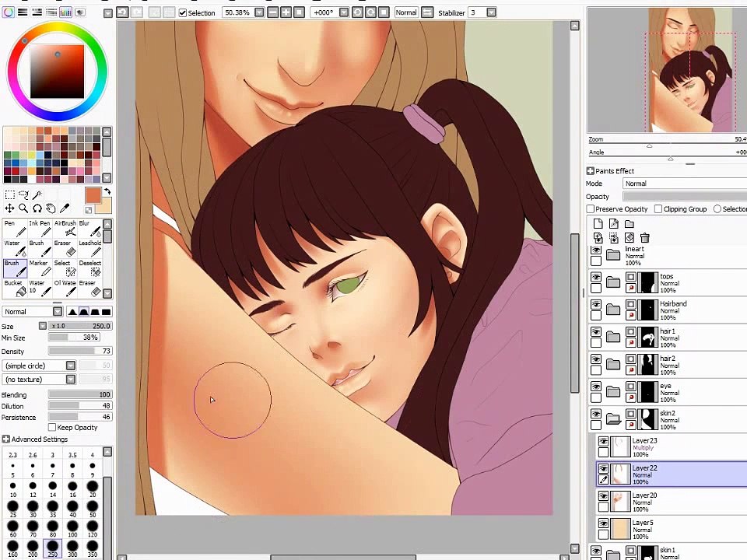The image size is (747, 560).
Task: Select the Rotate view tool
Action: tap(37, 208)
